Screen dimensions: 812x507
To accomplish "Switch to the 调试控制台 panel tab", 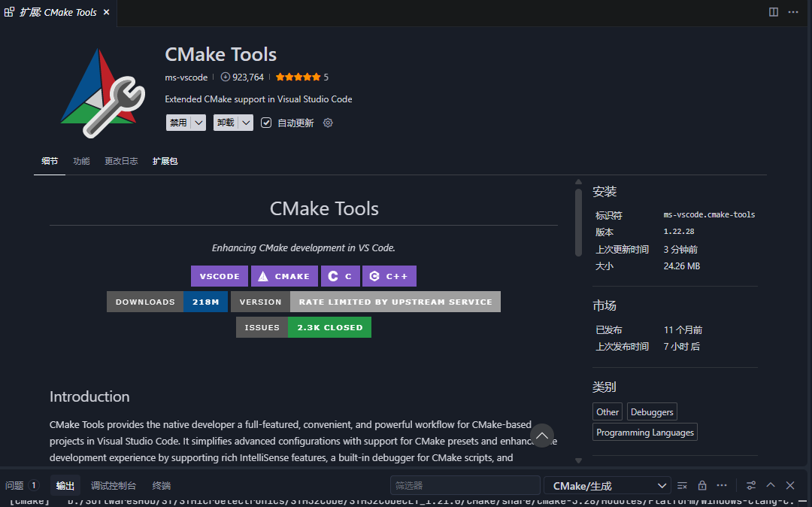I will pyautogui.click(x=114, y=485).
